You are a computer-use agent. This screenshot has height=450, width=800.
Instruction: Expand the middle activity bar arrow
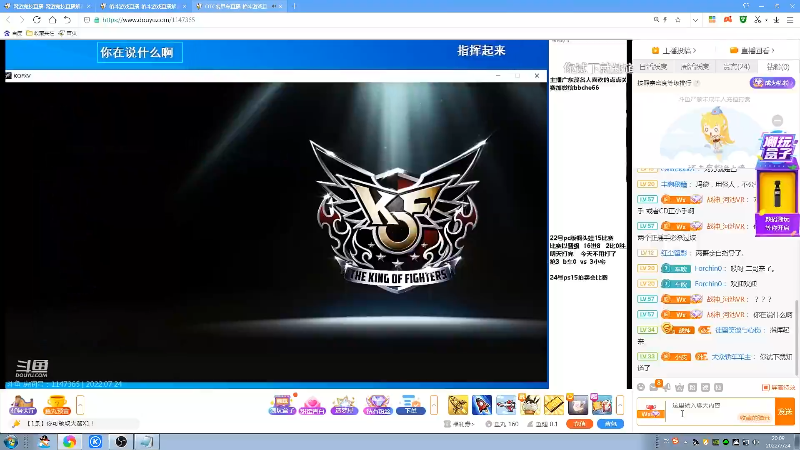tap(434, 405)
